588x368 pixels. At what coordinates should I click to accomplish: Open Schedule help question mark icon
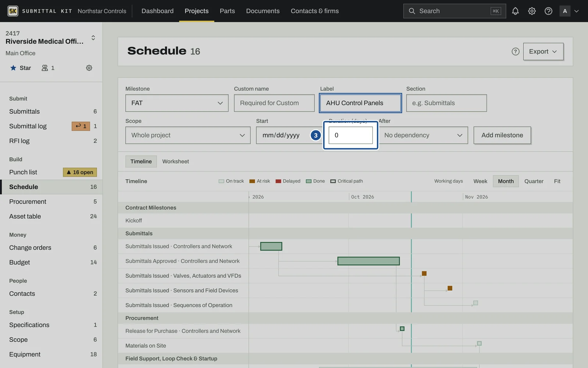tap(516, 52)
